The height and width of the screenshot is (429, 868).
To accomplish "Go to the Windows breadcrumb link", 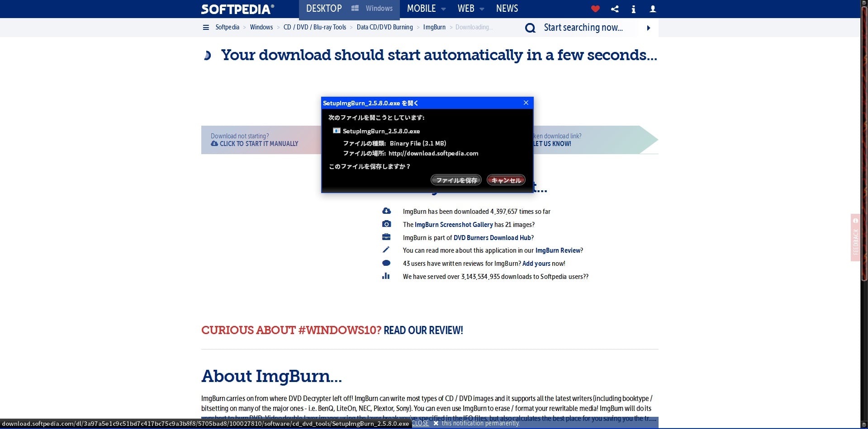I will [261, 27].
